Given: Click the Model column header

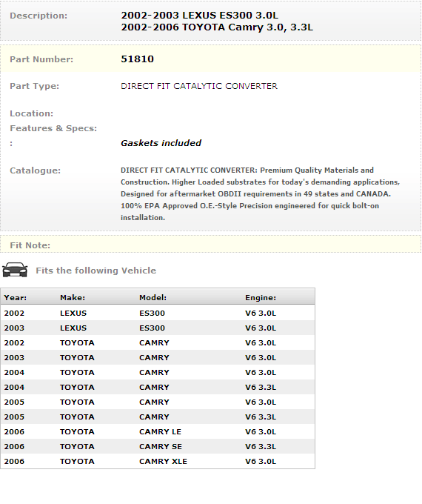Looking at the screenshot, I should [x=153, y=298].
